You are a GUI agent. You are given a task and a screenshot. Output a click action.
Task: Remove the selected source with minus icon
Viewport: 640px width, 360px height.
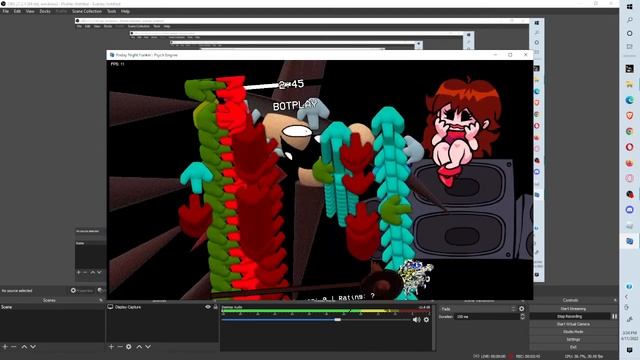click(120, 347)
